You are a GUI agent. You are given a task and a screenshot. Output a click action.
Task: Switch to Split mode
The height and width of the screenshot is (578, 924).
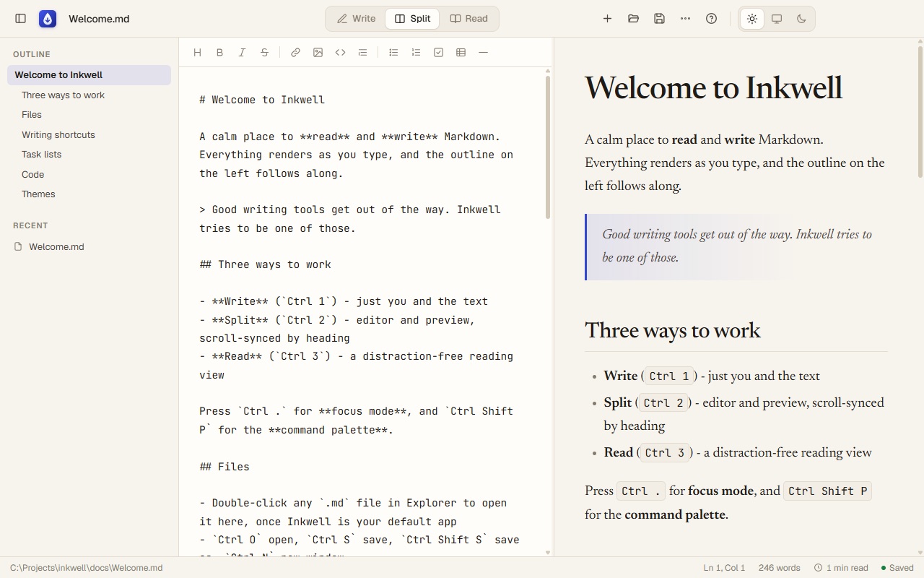[413, 19]
